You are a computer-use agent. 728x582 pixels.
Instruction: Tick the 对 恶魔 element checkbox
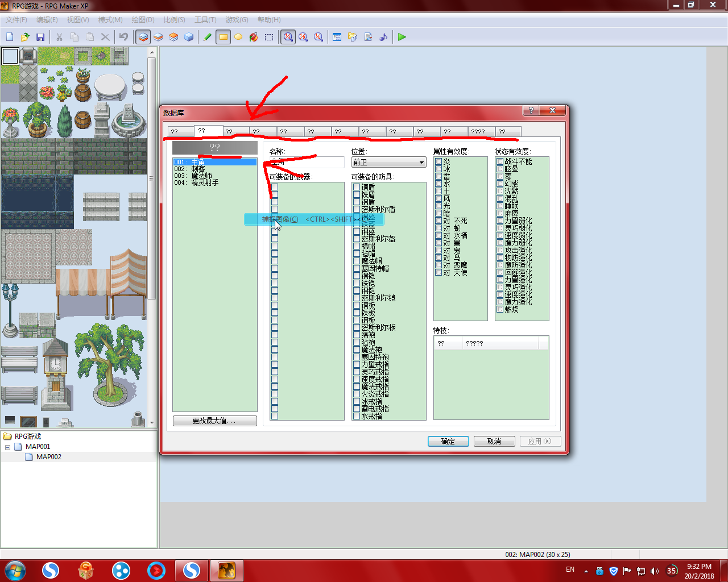(x=439, y=265)
